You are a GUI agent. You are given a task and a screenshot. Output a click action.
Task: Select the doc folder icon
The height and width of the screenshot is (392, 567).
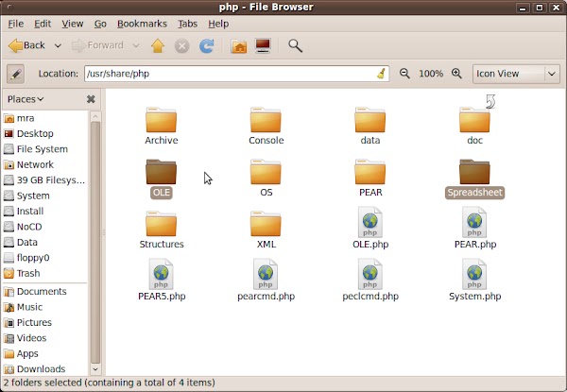[x=474, y=120]
